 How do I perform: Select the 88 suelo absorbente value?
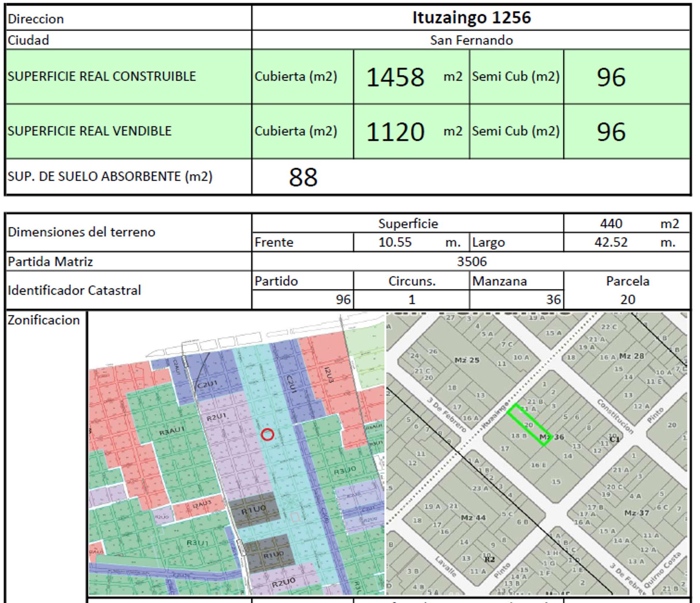[x=303, y=177]
